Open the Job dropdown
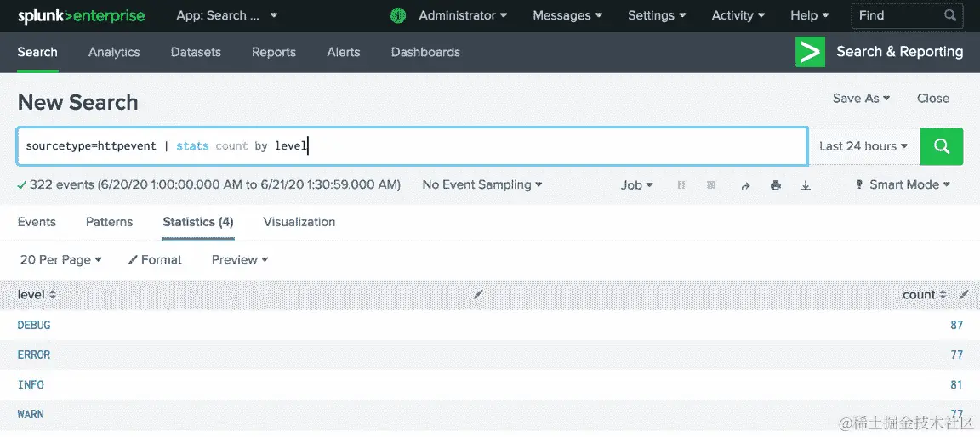The image size is (980, 437). [x=636, y=184]
